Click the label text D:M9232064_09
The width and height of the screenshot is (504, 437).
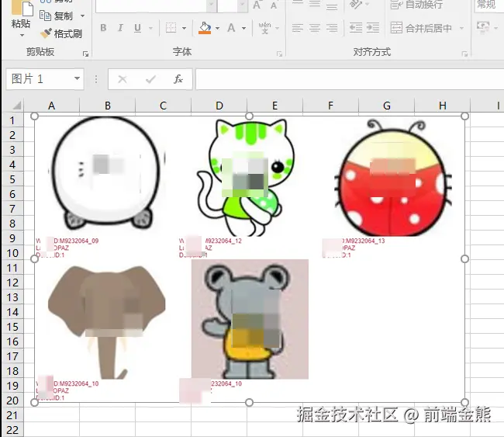pyautogui.click(x=76, y=241)
